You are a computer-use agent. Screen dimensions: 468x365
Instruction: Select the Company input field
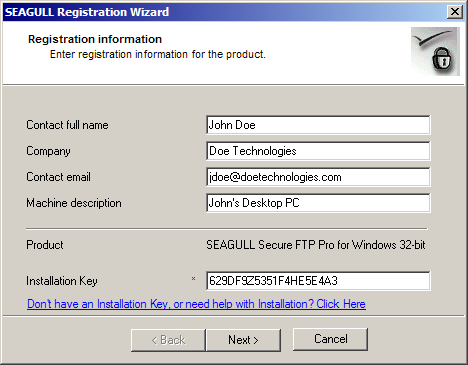[x=318, y=151]
